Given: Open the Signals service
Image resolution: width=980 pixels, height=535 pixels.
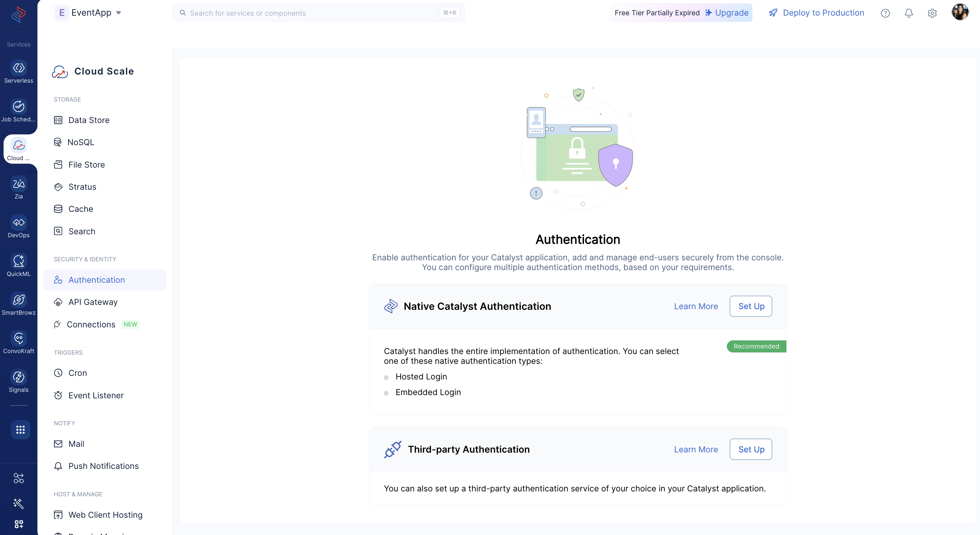Looking at the screenshot, I should point(19,381).
